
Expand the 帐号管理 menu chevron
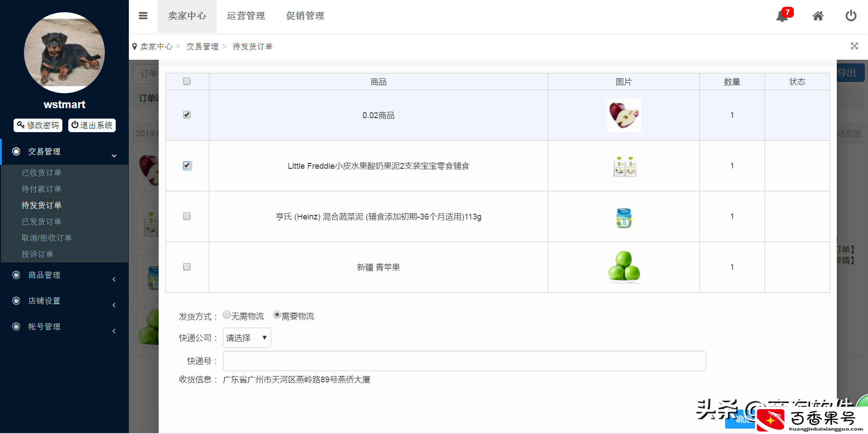(114, 331)
